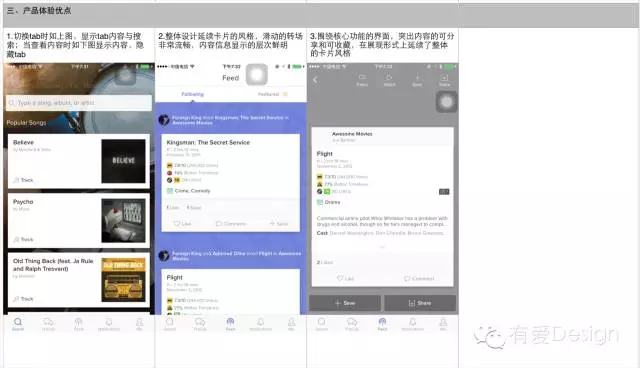The width and height of the screenshot is (640, 368).
Task: Go back with the arrow in Flight detail
Action: (315, 80)
